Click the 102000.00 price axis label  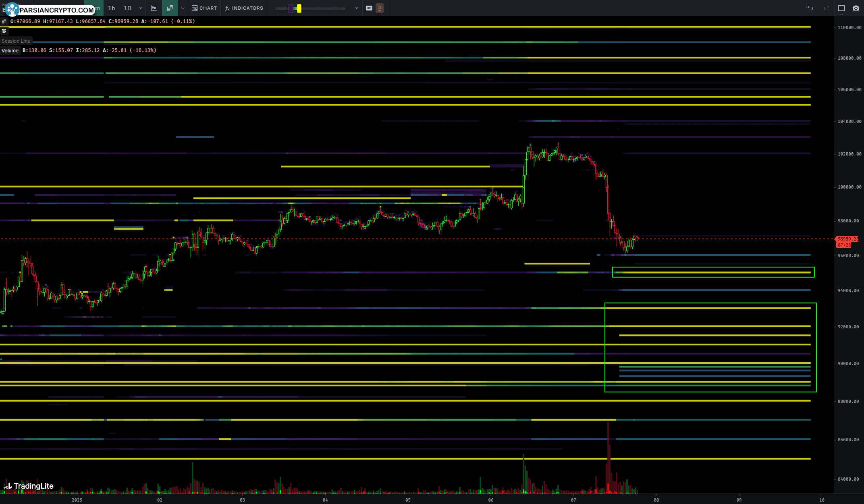849,154
